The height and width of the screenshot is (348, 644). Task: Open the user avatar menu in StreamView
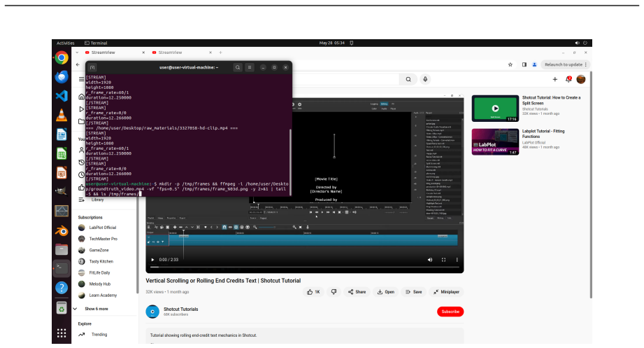pyautogui.click(x=581, y=79)
